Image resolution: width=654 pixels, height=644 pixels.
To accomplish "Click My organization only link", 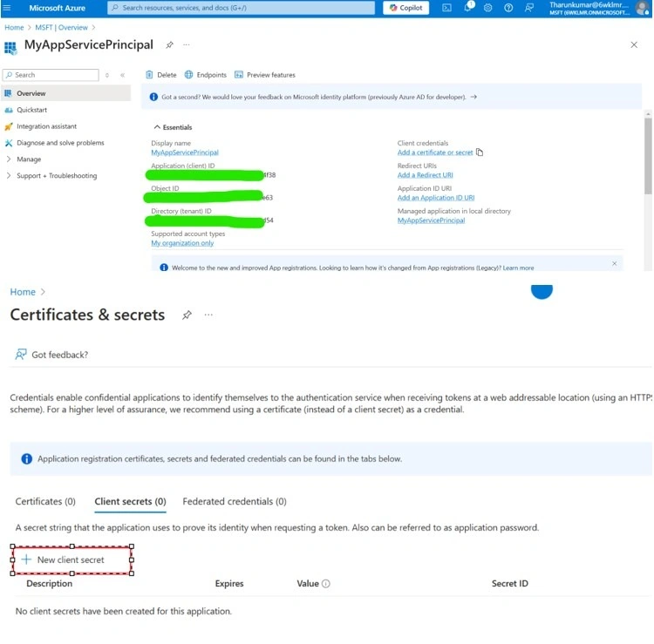I will (x=182, y=242).
